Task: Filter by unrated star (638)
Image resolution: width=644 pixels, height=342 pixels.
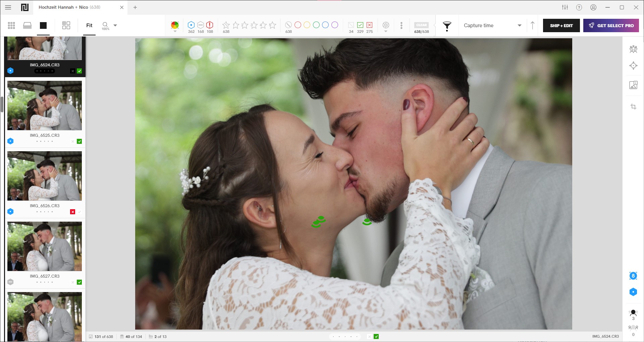Action: pyautogui.click(x=226, y=25)
